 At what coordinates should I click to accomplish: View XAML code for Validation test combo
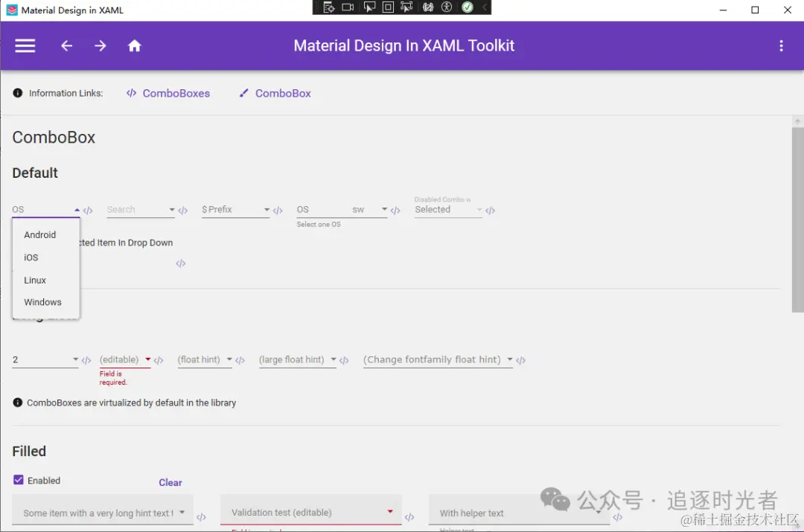(x=409, y=517)
